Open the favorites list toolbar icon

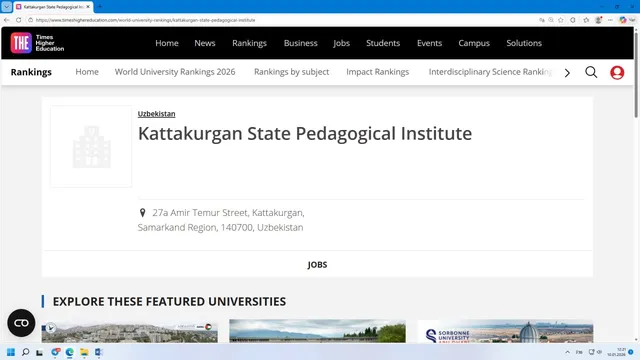click(x=586, y=20)
